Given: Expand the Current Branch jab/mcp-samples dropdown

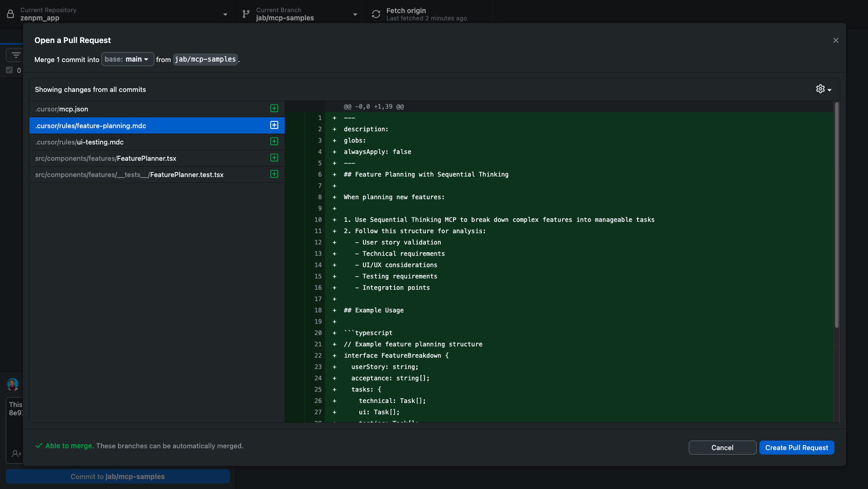Looking at the screenshot, I should click(300, 14).
